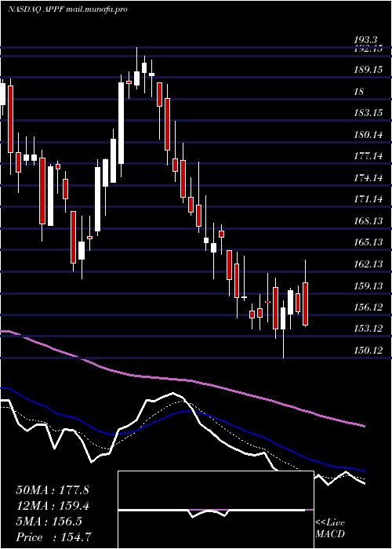Click the 153.12 price level label
392x549 pixels.
point(368,329)
